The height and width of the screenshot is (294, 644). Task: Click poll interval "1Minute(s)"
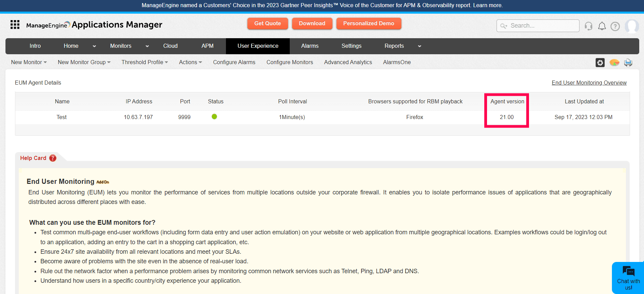coord(292,117)
